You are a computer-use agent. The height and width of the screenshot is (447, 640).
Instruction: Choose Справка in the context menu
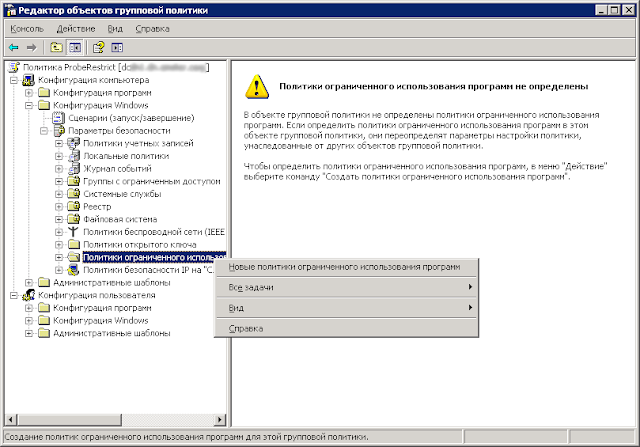346,329
